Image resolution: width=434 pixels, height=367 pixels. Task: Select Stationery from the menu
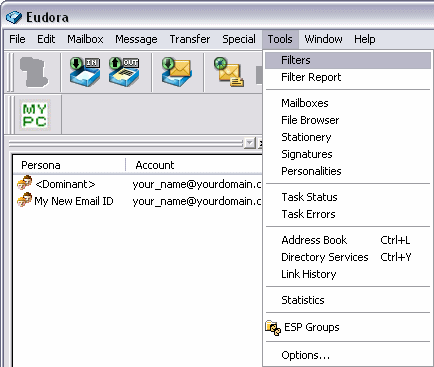348,137
